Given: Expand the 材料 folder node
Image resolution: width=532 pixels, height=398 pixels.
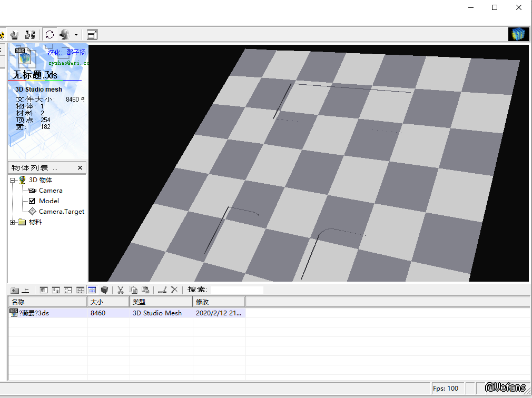Looking at the screenshot, I should pos(12,222).
